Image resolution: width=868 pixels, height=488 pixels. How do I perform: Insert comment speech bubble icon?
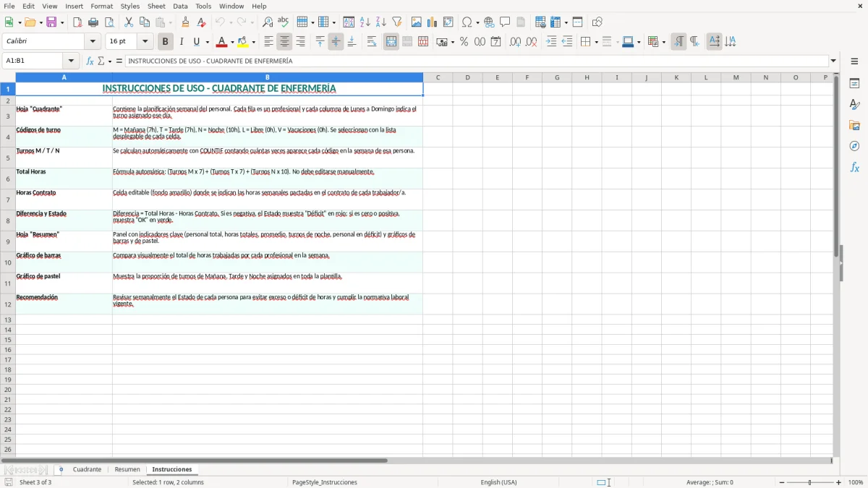tap(505, 22)
